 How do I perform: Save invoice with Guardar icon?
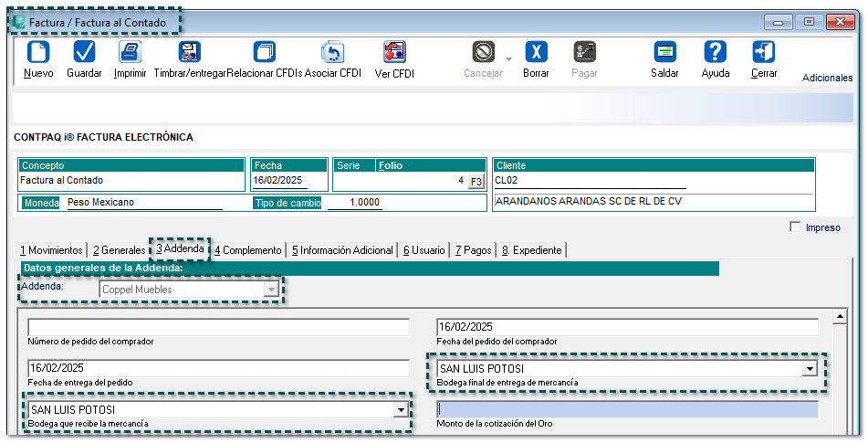pyautogui.click(x=84, y=52)
